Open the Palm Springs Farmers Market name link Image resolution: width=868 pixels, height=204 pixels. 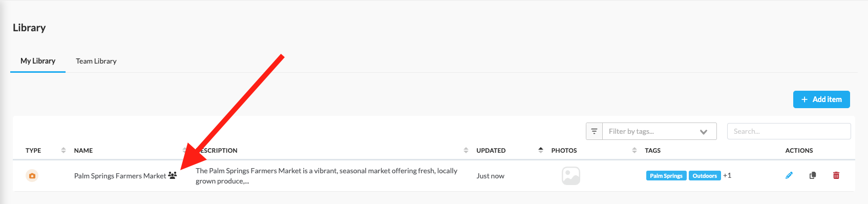(x=120, y=176)
